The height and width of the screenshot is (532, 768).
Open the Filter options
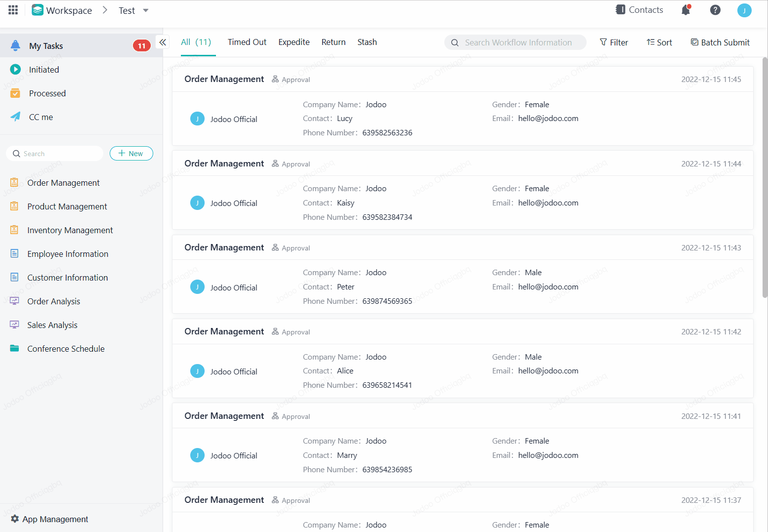pos(613,42)
